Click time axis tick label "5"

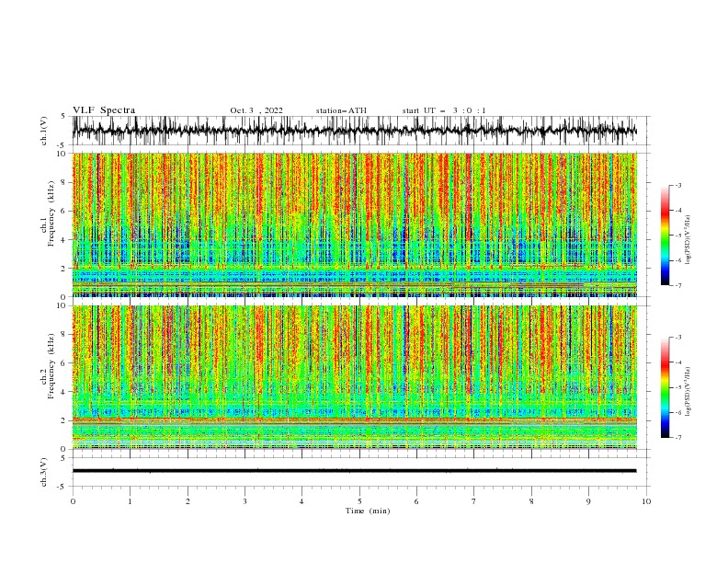point(359,501)
